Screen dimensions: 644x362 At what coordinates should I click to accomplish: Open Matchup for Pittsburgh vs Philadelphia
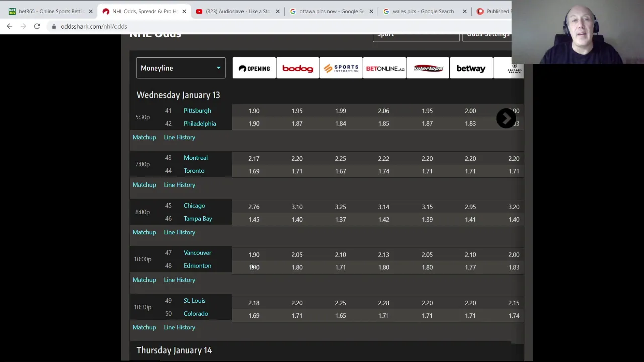coord(144,137)
